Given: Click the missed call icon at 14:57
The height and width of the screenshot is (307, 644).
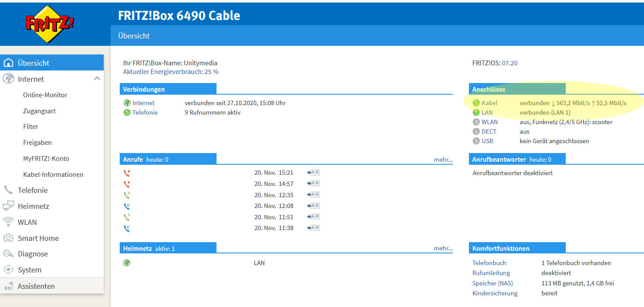Looking at the screenshot, I should click(127, 184).
